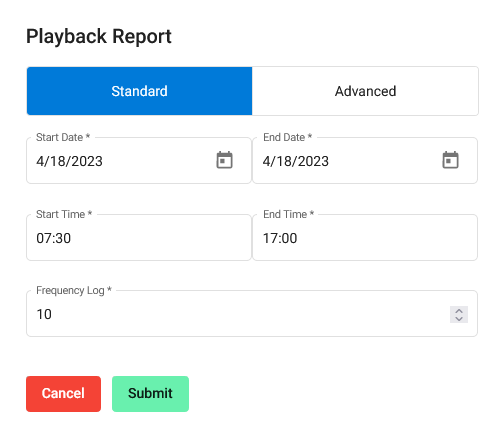
Task: Click the "Start Time *" field label
Action: 64,214
